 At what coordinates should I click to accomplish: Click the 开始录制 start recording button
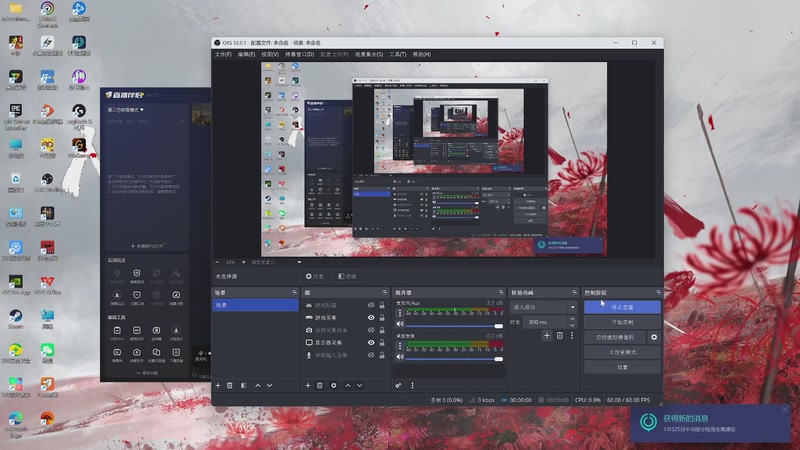click(622, 322)
